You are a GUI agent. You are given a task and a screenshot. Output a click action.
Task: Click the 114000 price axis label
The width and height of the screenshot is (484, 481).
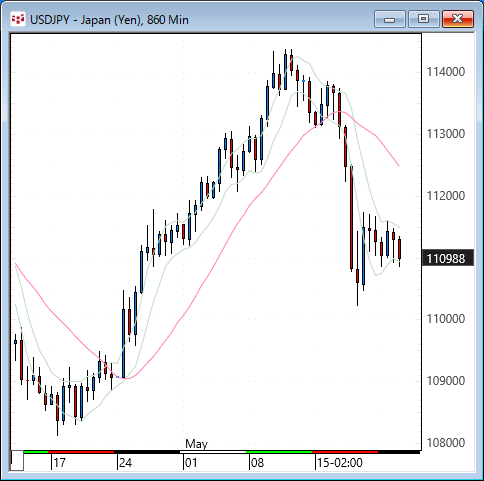pos(446,72)
